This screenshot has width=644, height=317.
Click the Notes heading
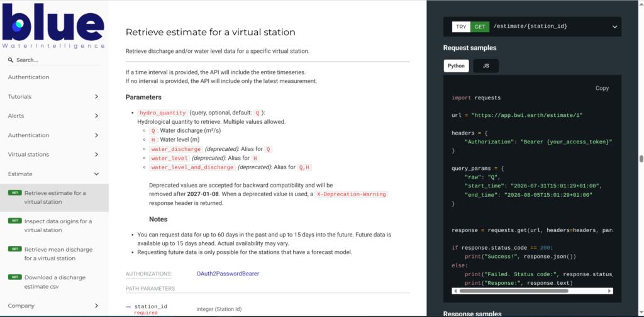(158, 220)
